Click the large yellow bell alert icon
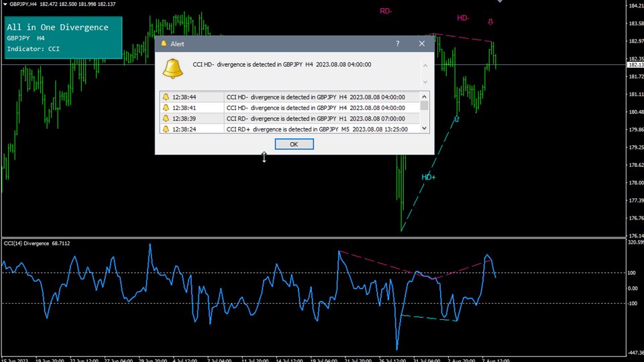The height and width of the screenshot is (362, 644). pyautogui.click(x=174, y=68)
